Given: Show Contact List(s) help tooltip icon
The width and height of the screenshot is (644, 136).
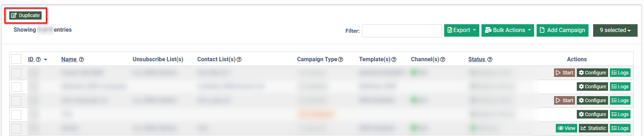Looking at the screenshot, I should tap(239, 59).
